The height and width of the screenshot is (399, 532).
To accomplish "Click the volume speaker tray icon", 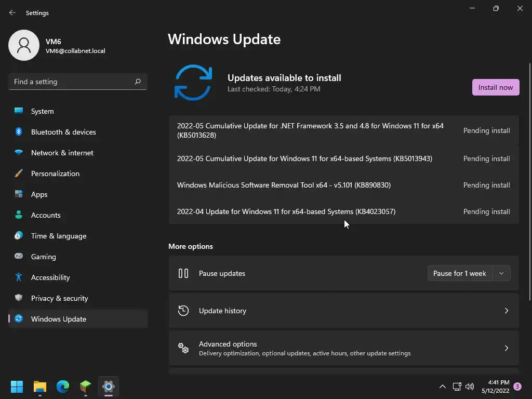I will click(x=470, y=387).
